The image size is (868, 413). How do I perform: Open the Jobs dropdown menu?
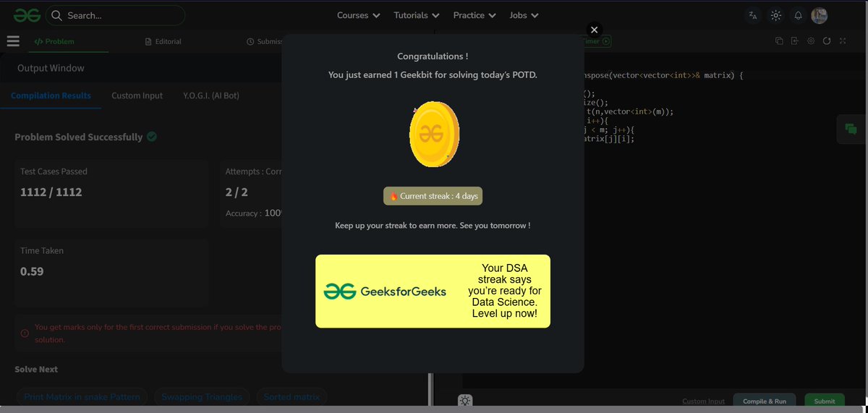coord(523,15)
